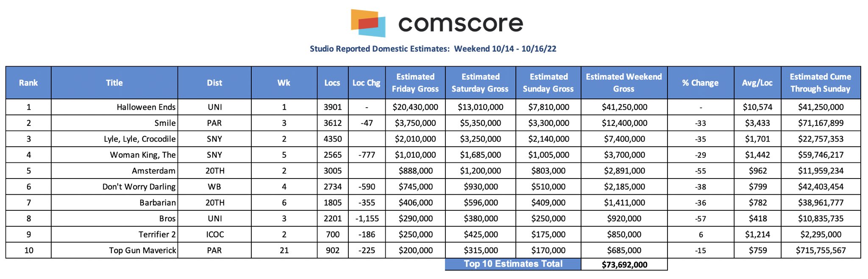Click the Comscore logo icon
Screen dimensions: 868x279
[x=368, y=23]
